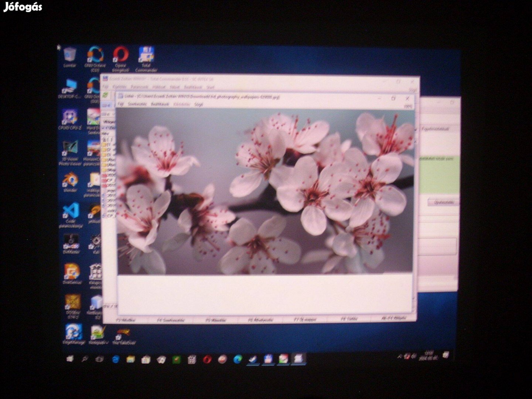Open taskbar search magnifier
The height and width of the screenshot is (399, 532).
[x=85, y=359]
